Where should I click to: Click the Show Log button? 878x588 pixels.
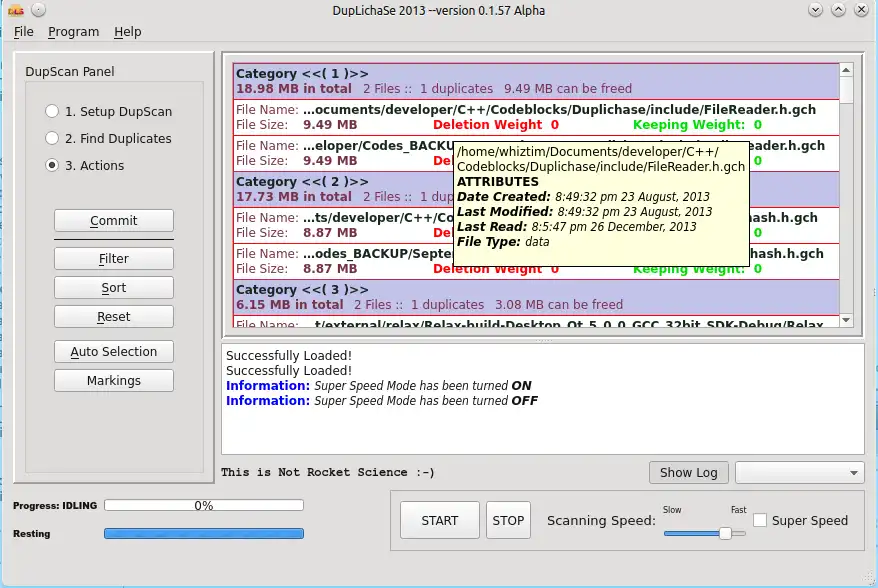click(x=689, y=473)
